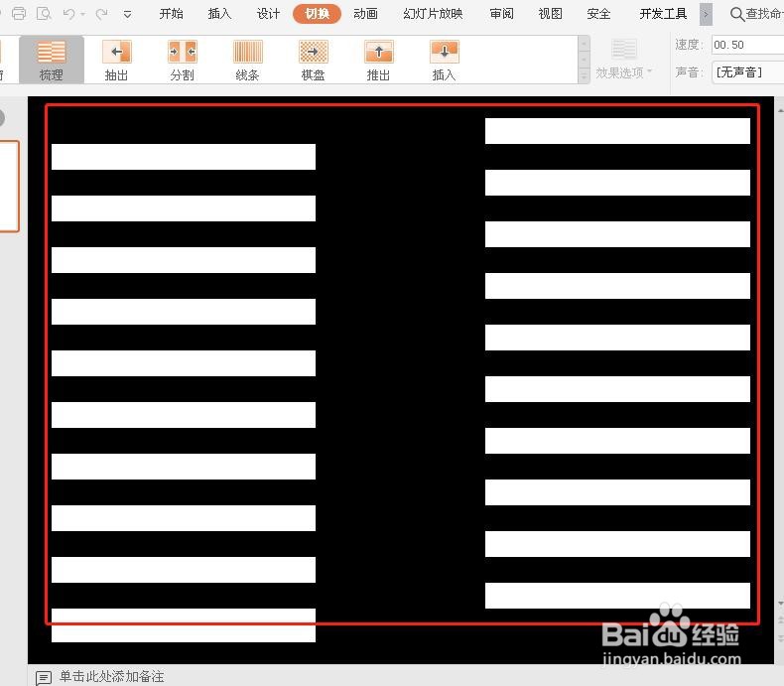Open the quick access toolbar customize dropdown
The width and height of the screenshot is (784, 686).
[x=127, y=15]
